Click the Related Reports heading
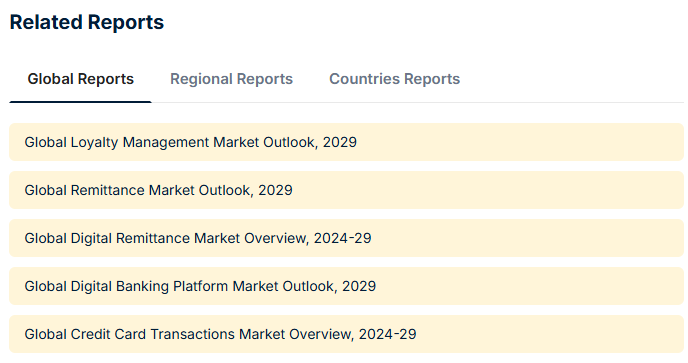688x363 pixels. tap(87, 22)
